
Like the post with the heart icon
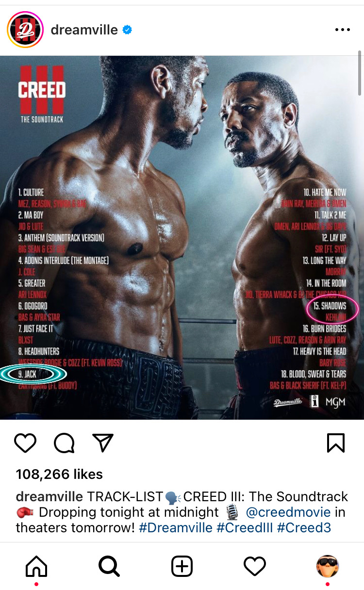pos(25,443)
